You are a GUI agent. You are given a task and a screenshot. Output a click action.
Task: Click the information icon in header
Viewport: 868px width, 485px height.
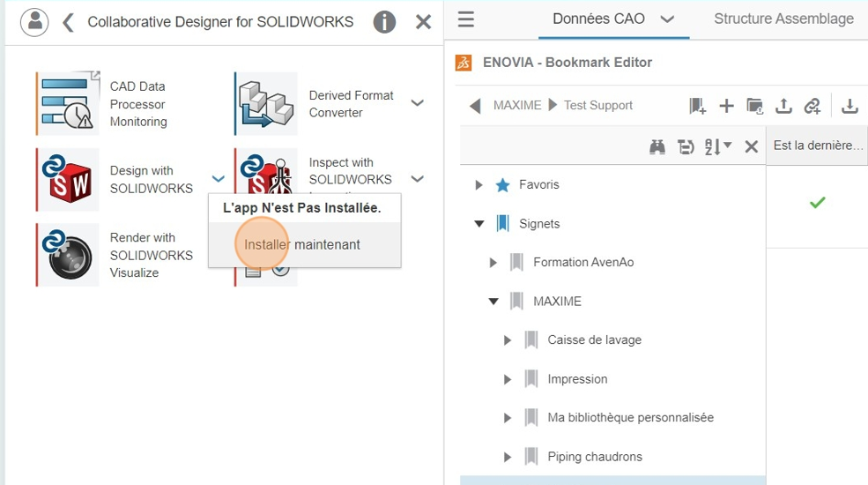[x=384, y=22]
